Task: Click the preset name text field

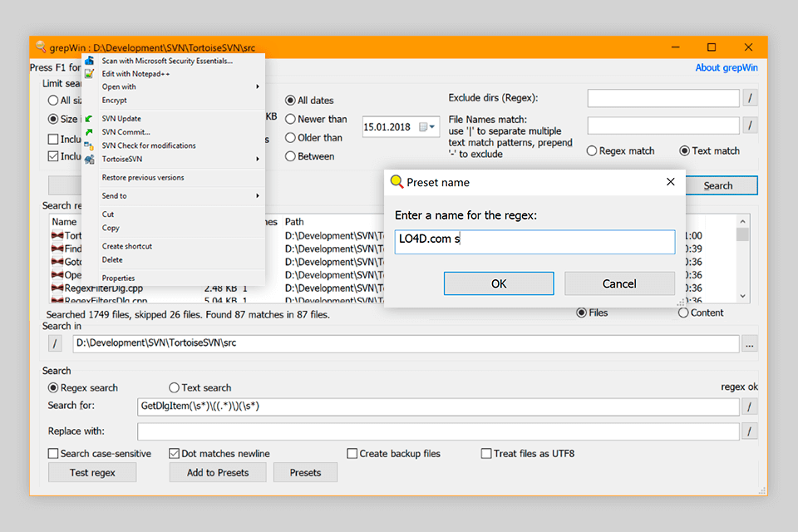Action: 534,242
